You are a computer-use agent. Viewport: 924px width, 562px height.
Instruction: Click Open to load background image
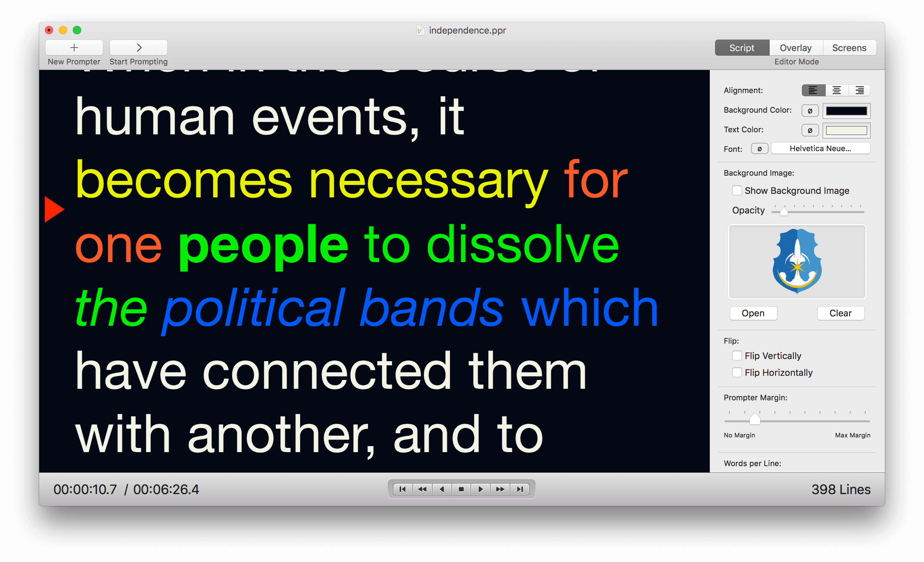(752, 313)
